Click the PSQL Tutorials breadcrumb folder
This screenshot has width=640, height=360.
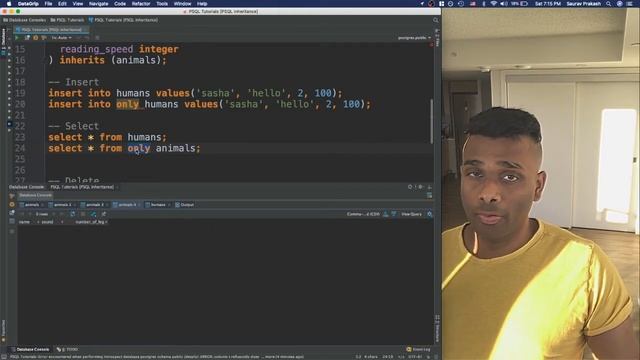67,20
